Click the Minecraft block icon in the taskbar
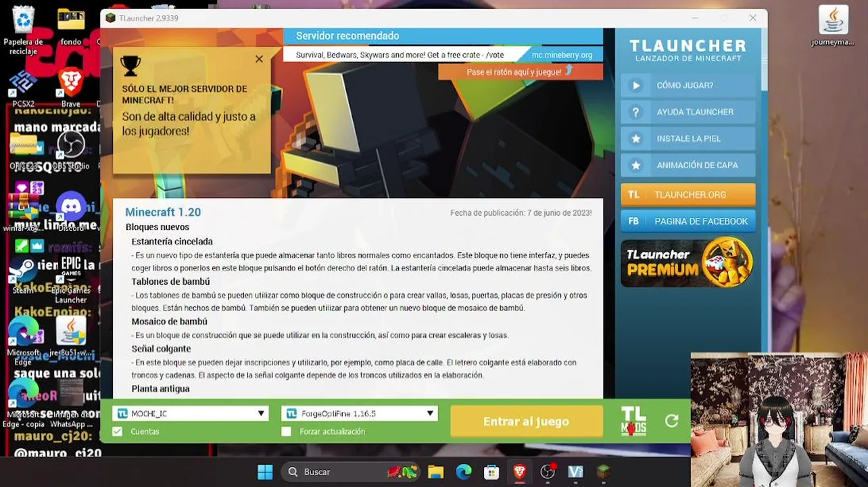 coord(604,471)
